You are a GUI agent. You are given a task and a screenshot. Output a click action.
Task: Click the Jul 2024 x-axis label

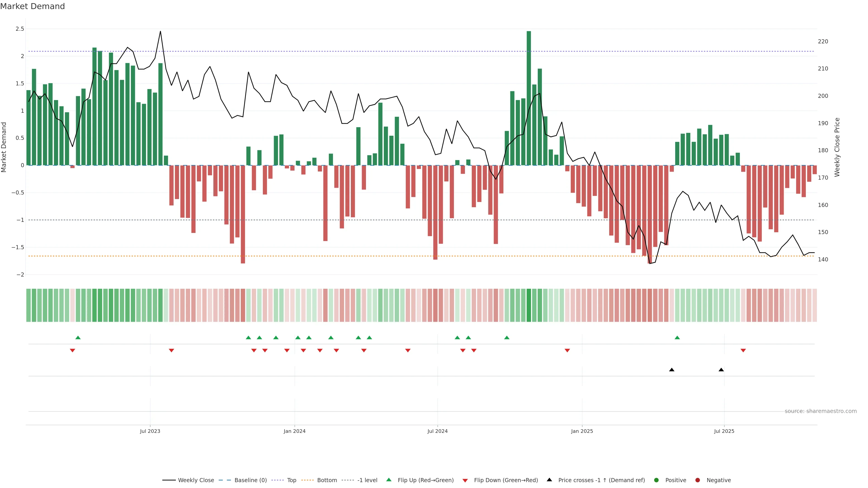[x=437, y=431]
